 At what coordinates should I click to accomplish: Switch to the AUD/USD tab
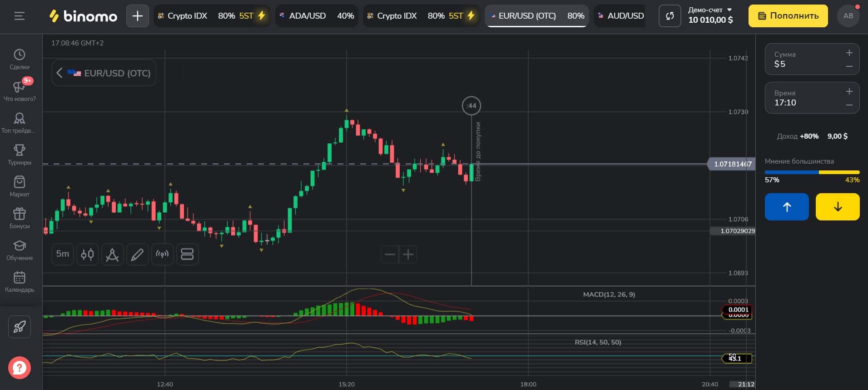point(620,16)
